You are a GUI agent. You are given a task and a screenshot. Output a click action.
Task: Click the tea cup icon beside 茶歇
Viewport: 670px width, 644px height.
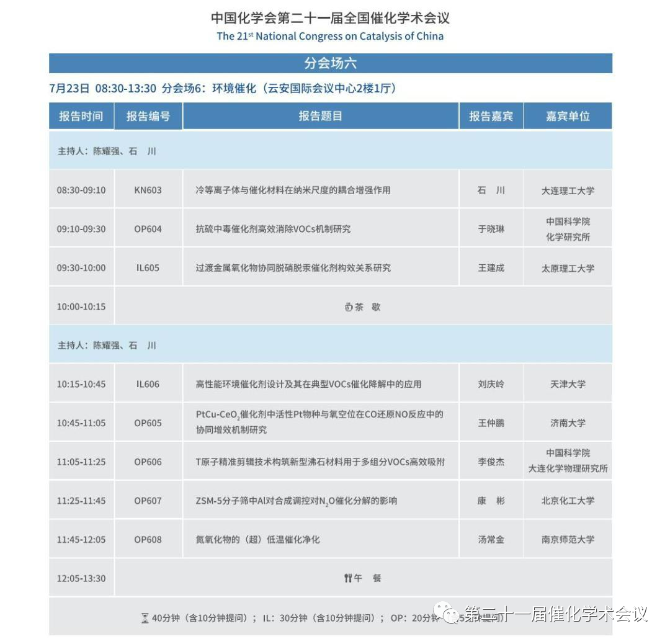pos(349,307)
